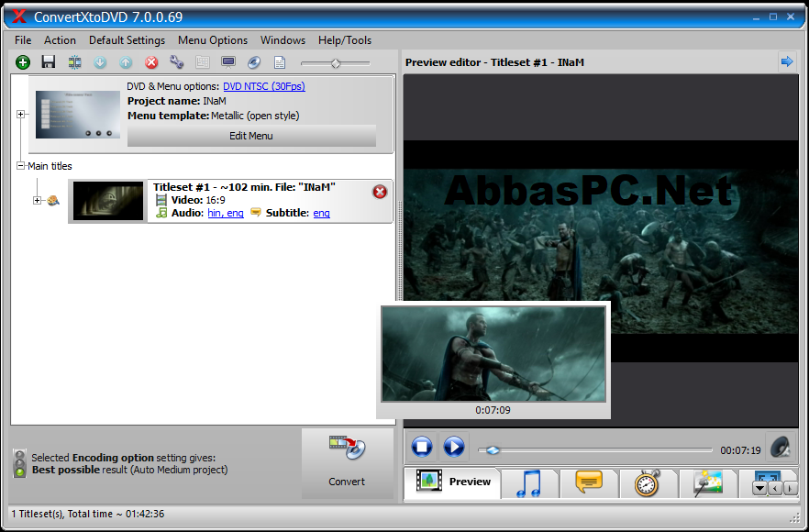Click the Titleset #1 palette icon
The image size is (809, 532).
pyautogui.click(x=53, y=200)
